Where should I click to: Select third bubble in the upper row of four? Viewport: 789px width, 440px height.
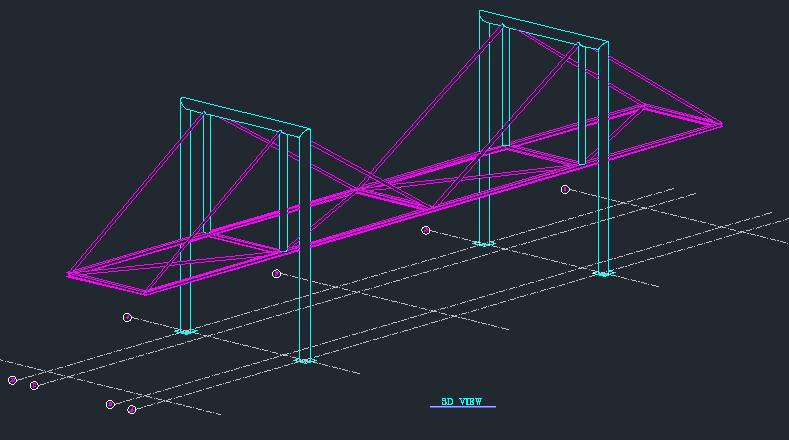(x=426, y=230)
